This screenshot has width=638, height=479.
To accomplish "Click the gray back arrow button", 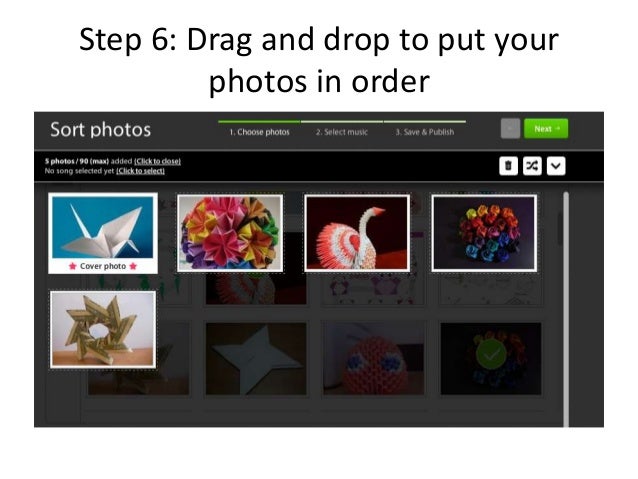I will [x=510, y=129].
